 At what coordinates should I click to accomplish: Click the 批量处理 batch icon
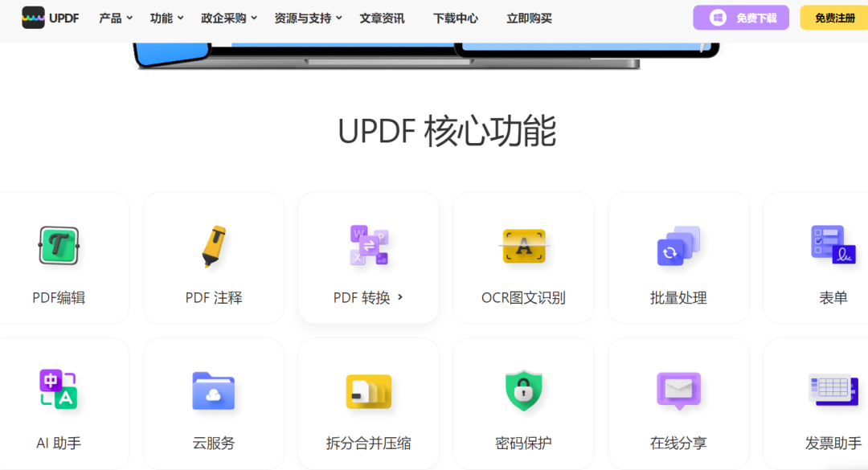coord(678,246)
